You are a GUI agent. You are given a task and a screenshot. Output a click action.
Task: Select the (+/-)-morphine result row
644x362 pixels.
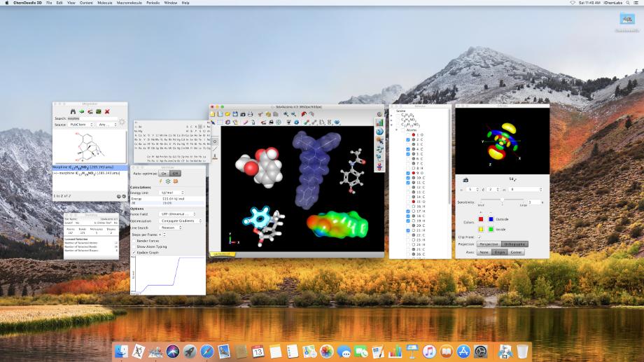click(x=90, y=173)
